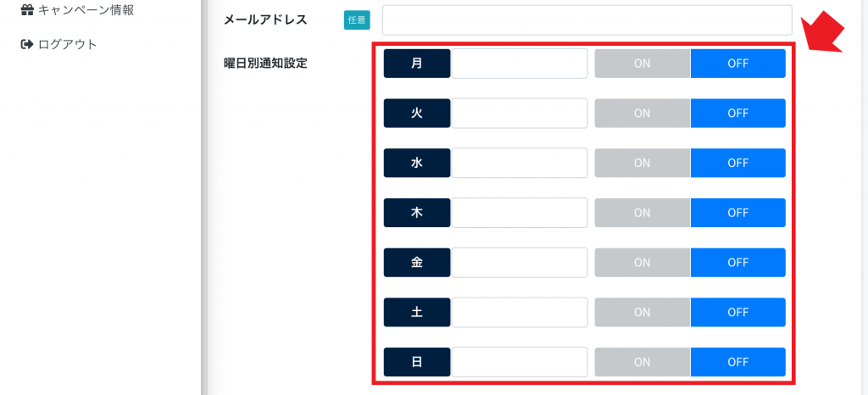868x395 pixels.
Task: Click the OFF button for Monday (月)
Action: click(x=738, y=63)
